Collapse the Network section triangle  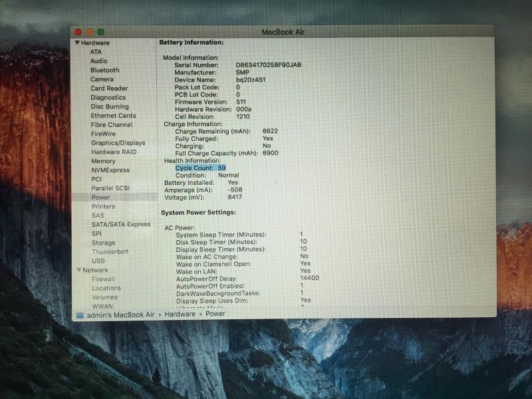pos(78,270)
